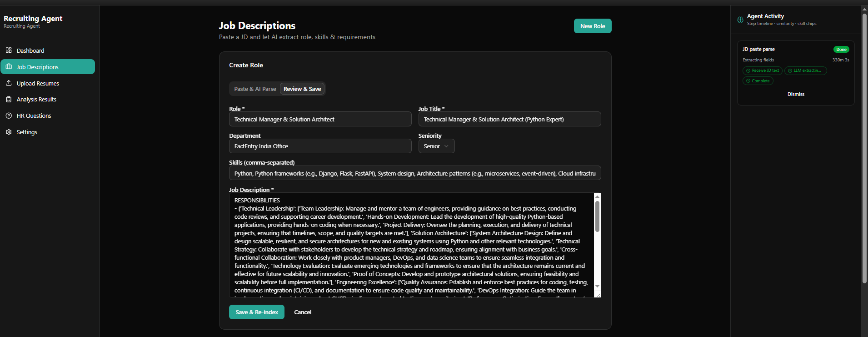Click Save & Re-index button

click(x=257, y=312)
